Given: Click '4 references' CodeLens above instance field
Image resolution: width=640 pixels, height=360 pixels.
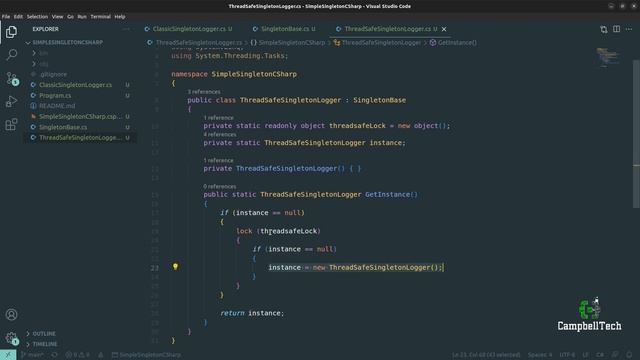Looking at the screenshot, I should click(220, 135).
